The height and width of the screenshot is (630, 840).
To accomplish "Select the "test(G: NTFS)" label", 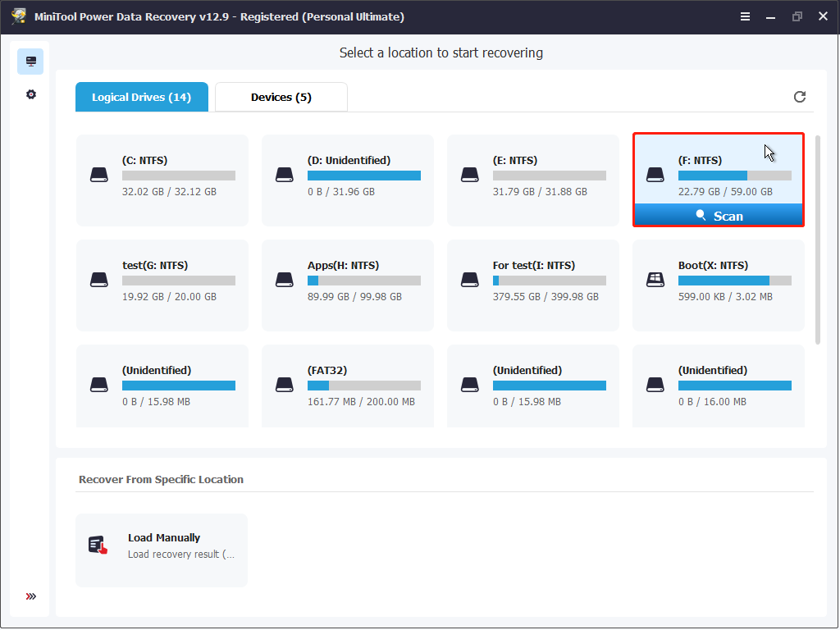I will point(155,265).
